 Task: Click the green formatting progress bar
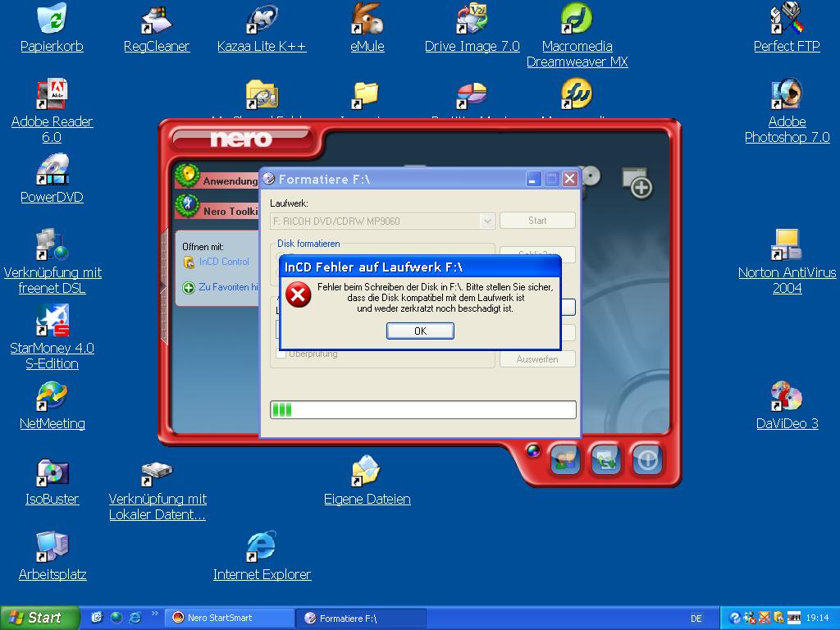(422, 410)
